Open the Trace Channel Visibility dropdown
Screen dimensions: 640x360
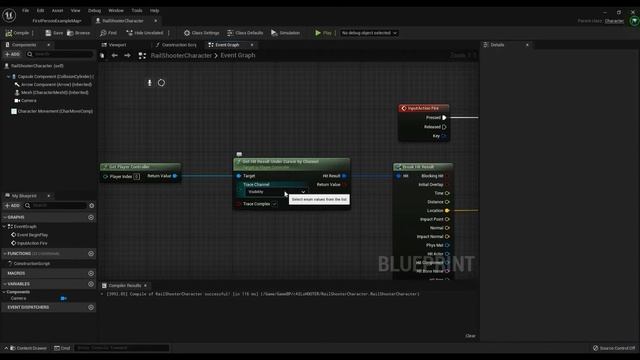click(x=276, y=192)
